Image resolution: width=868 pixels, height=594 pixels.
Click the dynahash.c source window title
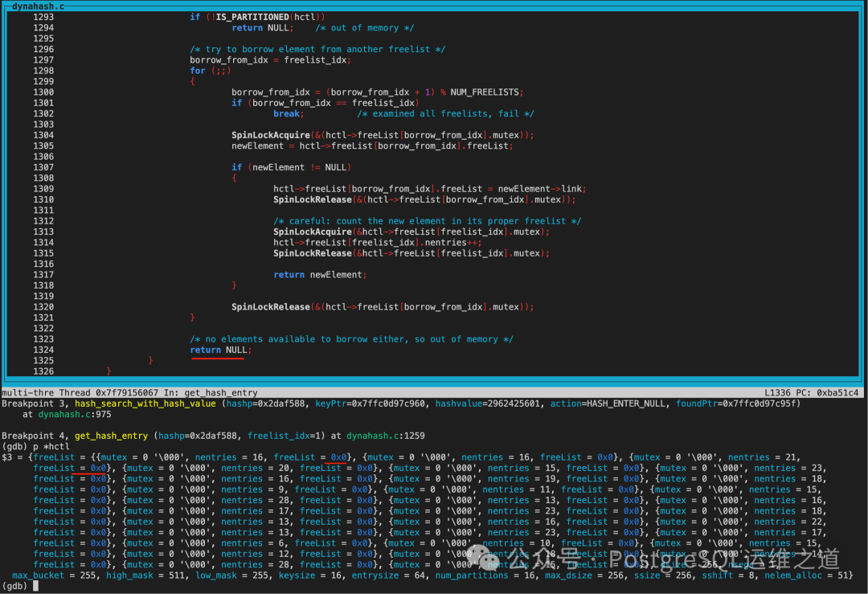[39, 6]
